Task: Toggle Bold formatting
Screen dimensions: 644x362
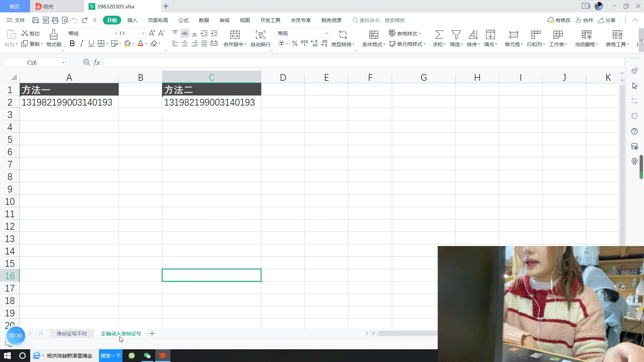Action: point(72,44)
